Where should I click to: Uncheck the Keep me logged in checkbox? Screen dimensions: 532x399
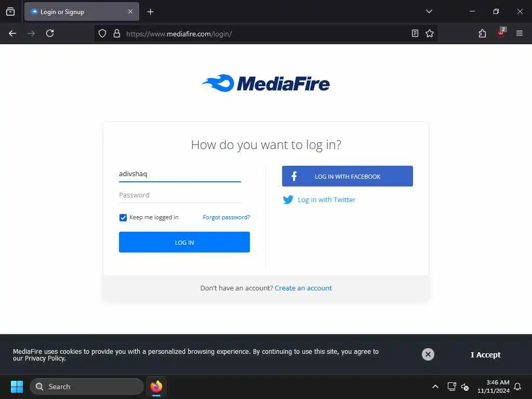[x=123, y=218]
